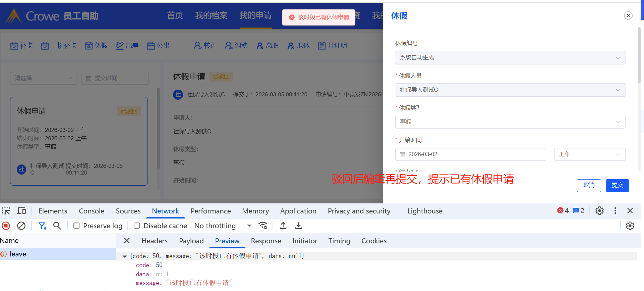Viewport: 644px width, 291px height.
Task: Click the import HAR upload icon
Action: click(x=283, y=226)
